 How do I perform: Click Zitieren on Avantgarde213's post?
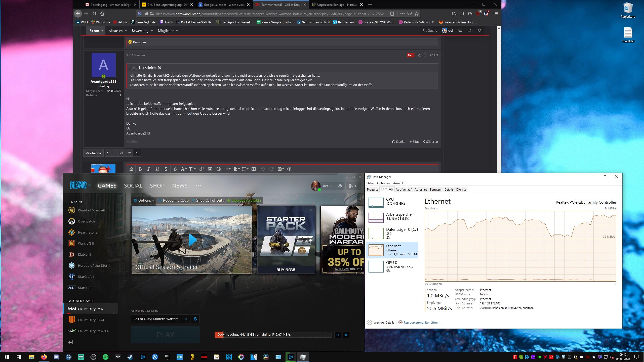(430, 142)
